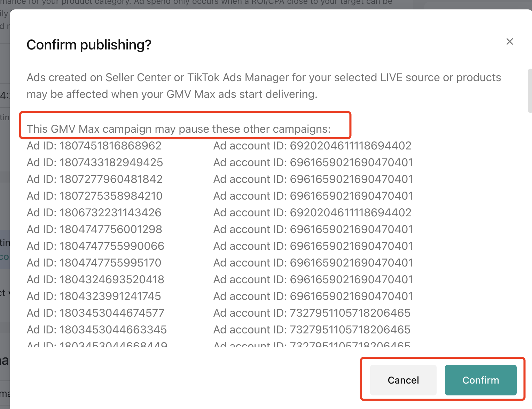Click Ad ID 1807277960481842
This screenshot has height=409, width=532.
(x=95, y=179)
